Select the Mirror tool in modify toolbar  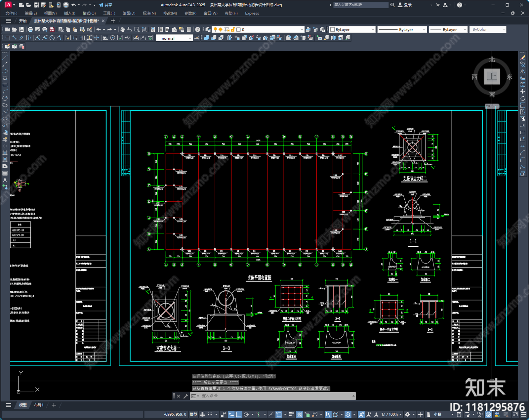click(523, 71)
